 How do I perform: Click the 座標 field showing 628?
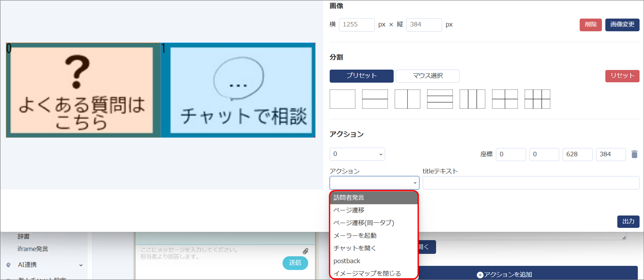pos(577,154)
